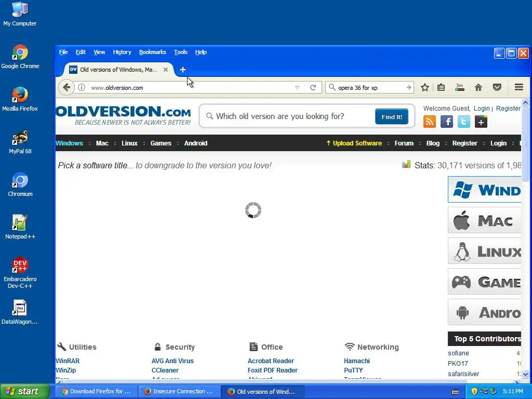This screenshot has height=399, width=532.
Task: Click the security shield tray icon
Action: pyautogui.click(x=474, y=392)
